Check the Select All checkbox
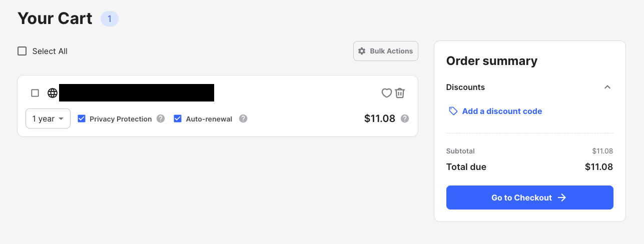The height and width of the screenshot is (244, 644). (x=22, y=51)
